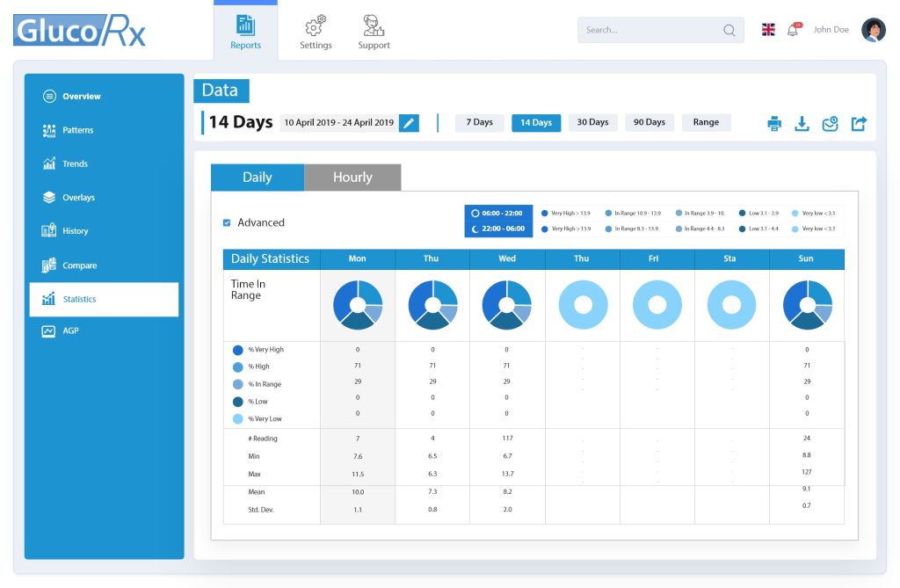900x588 pixels.
Task: Switch to the Daily tab
Action: pos(258,178)
